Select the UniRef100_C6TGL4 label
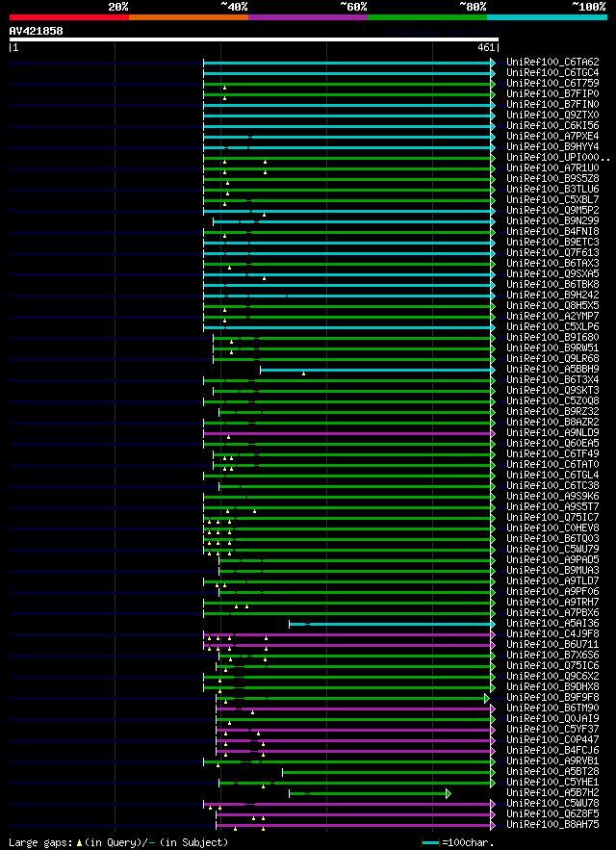This screenshot has width=616, height=850. (x=552, y=476)
